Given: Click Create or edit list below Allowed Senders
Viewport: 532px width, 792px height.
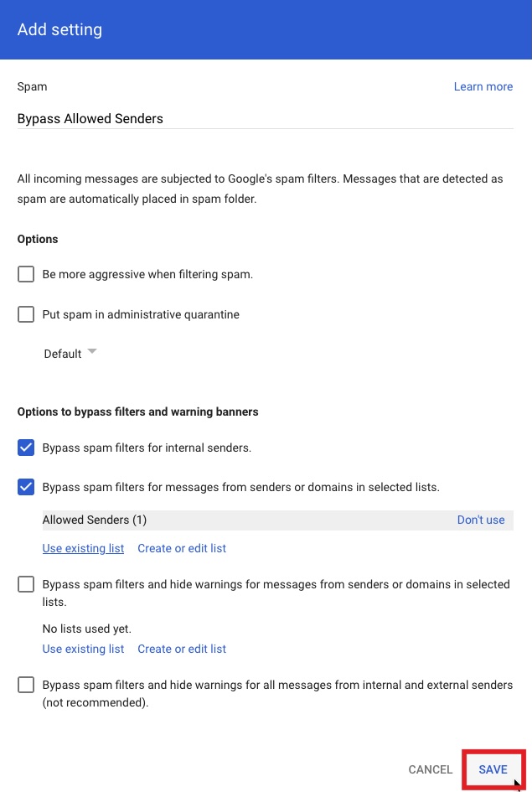Looking at the screenshot, I should click(182, 548).
